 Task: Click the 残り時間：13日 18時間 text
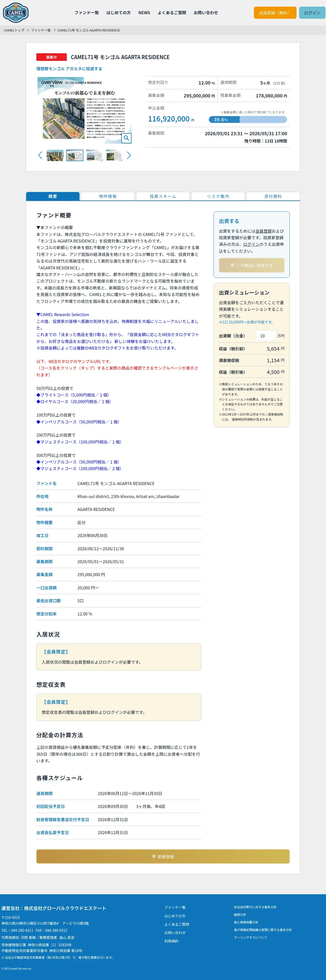click(x=266, y=141)
